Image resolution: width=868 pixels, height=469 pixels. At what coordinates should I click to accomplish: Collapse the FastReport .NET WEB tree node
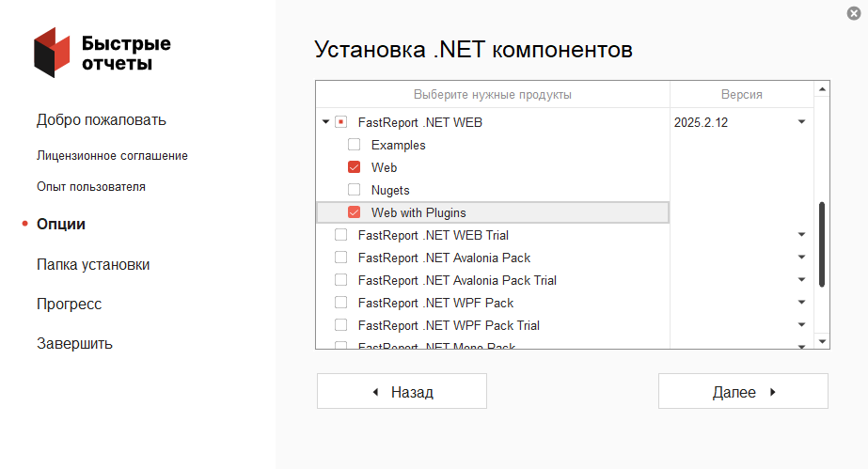coord(325,122)
